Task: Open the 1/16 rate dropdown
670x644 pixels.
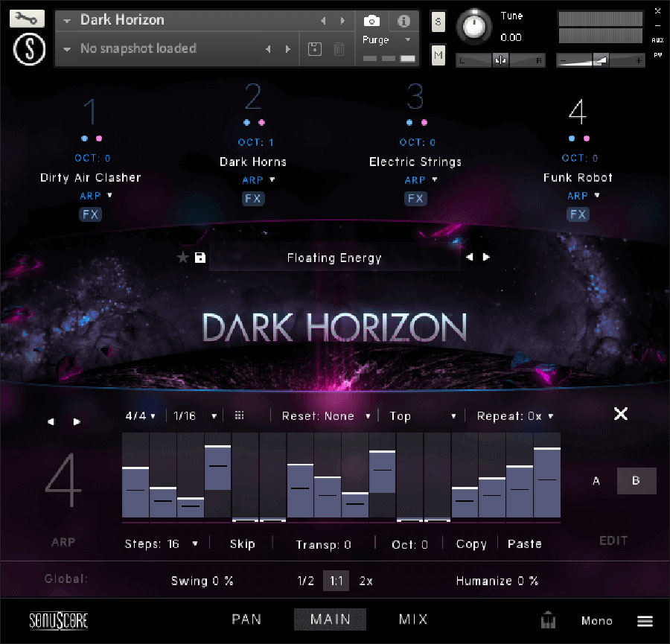Action: coord(195,415)
